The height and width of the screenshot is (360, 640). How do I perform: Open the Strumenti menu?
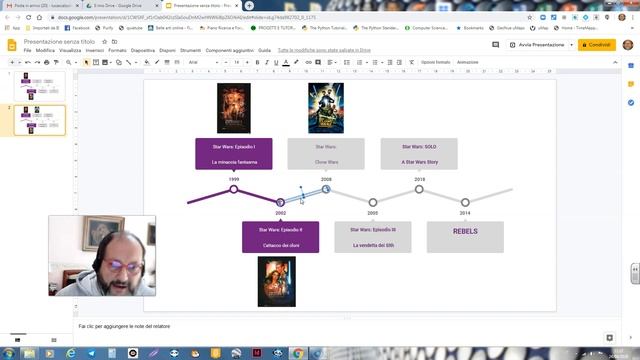coord(190,50)
